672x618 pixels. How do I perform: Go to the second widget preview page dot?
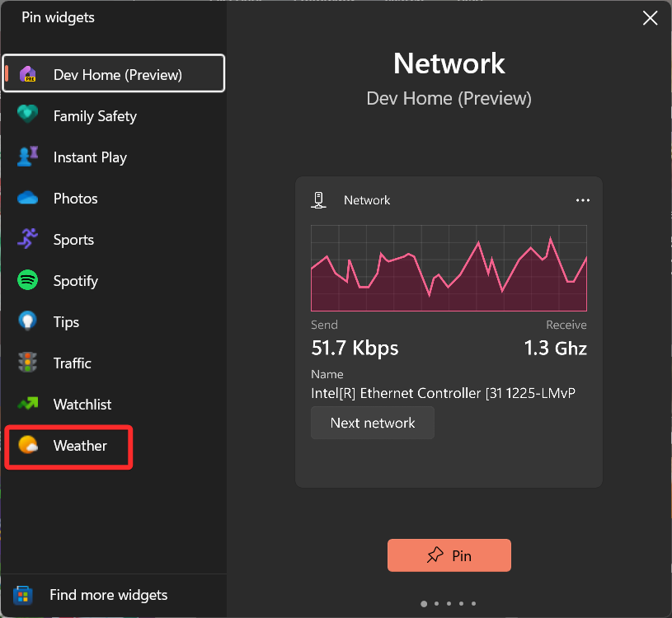(x=436, y=604)
